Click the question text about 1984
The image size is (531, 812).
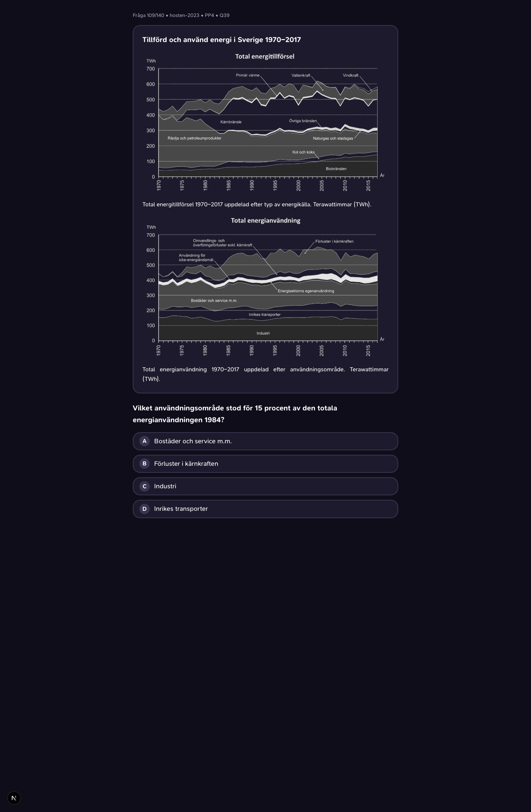(x=235, y=414)
